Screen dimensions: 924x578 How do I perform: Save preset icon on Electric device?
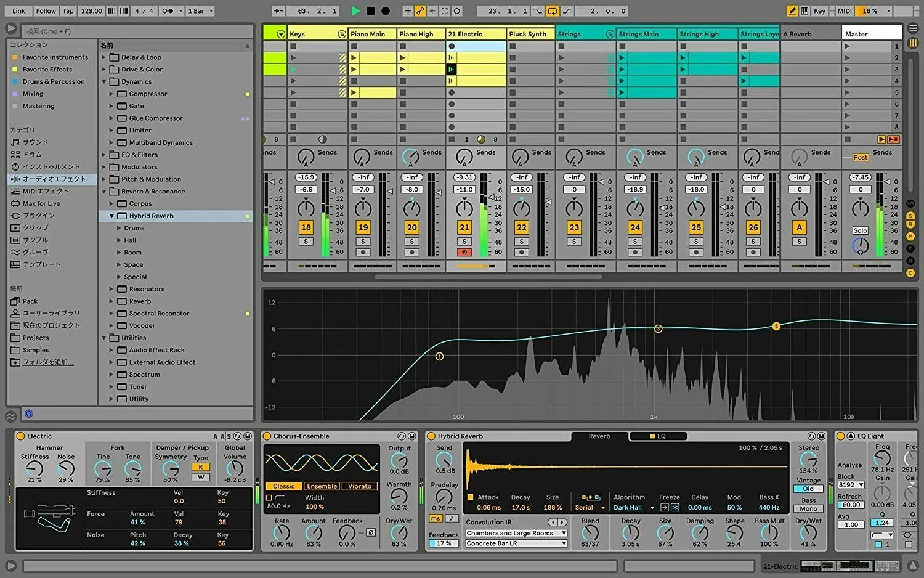[x=247, y=436]
